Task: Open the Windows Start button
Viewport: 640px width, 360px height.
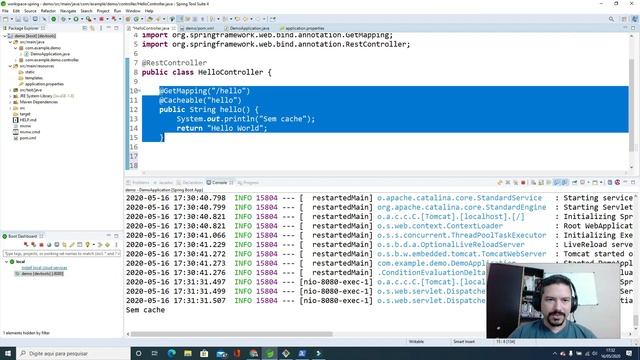Action: pos(8,353)
